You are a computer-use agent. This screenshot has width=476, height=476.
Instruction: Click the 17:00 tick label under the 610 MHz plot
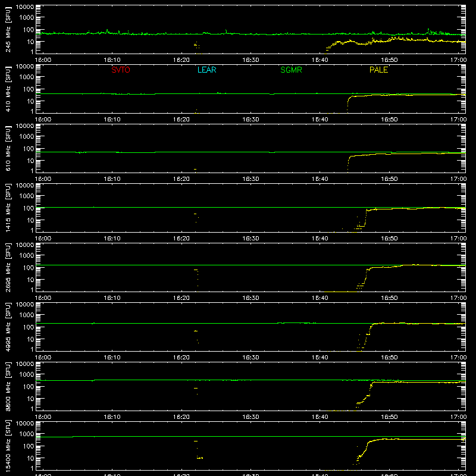(458, 179)
